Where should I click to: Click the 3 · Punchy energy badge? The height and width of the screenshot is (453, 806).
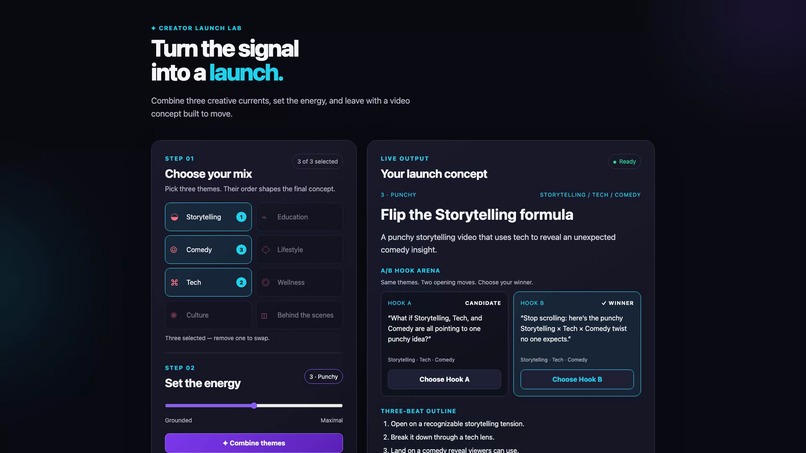323,376
